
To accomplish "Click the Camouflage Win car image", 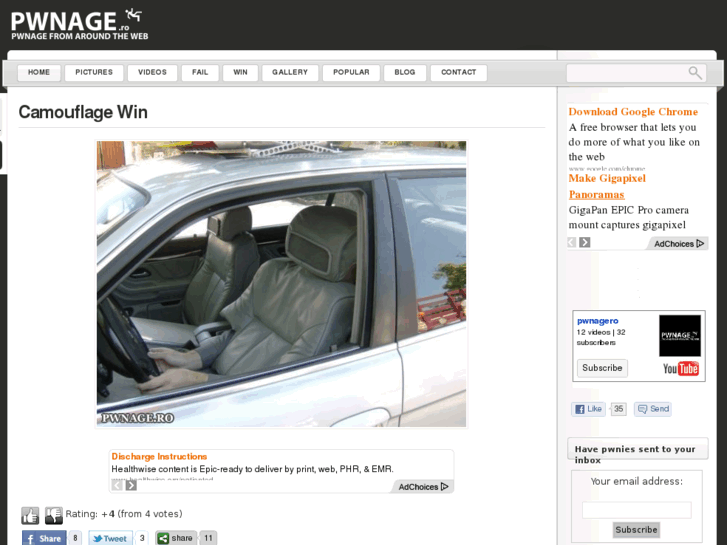I will [281, 284].
